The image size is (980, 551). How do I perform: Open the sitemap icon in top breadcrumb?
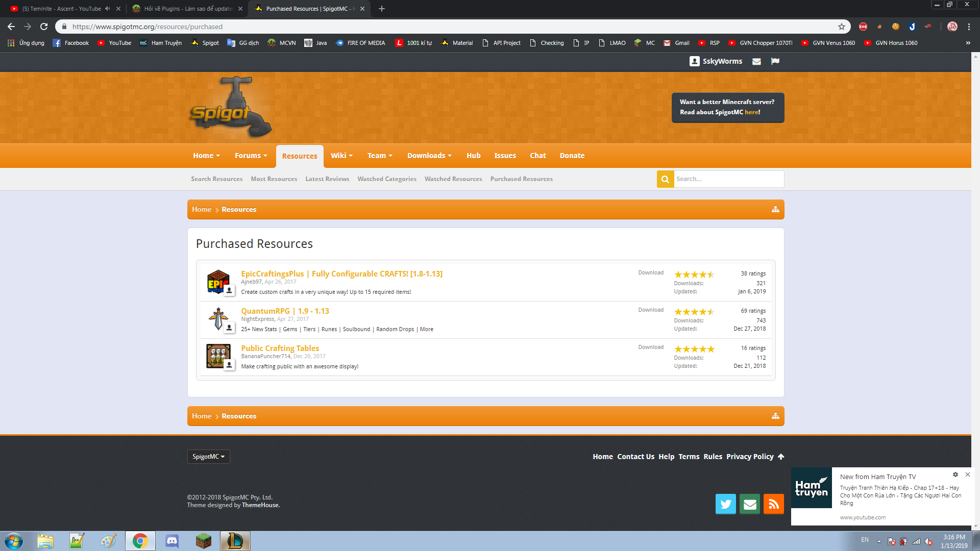pyautogui.click(x=775, y=210)
